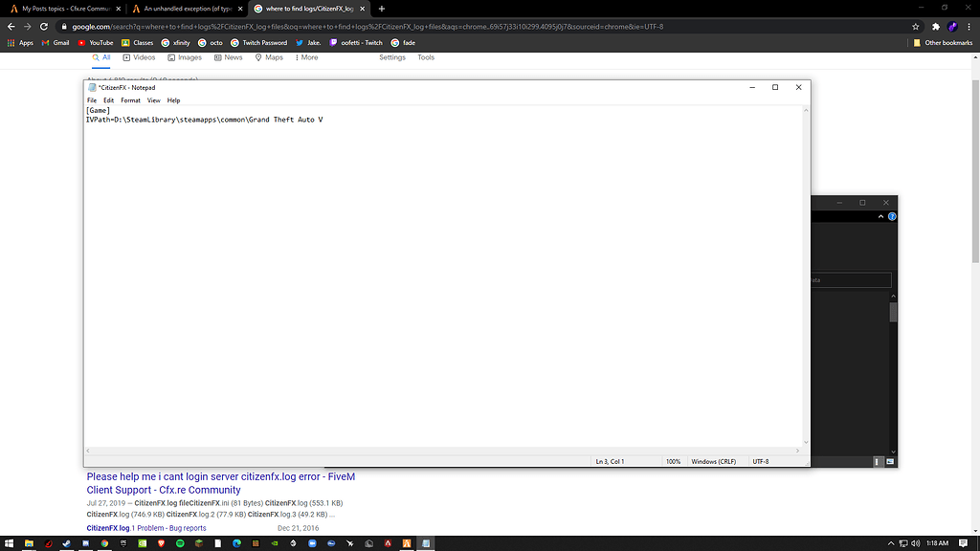
Task: Click the Classes bookmark icon
Action: pyautogui.click(x=125, y=42)
